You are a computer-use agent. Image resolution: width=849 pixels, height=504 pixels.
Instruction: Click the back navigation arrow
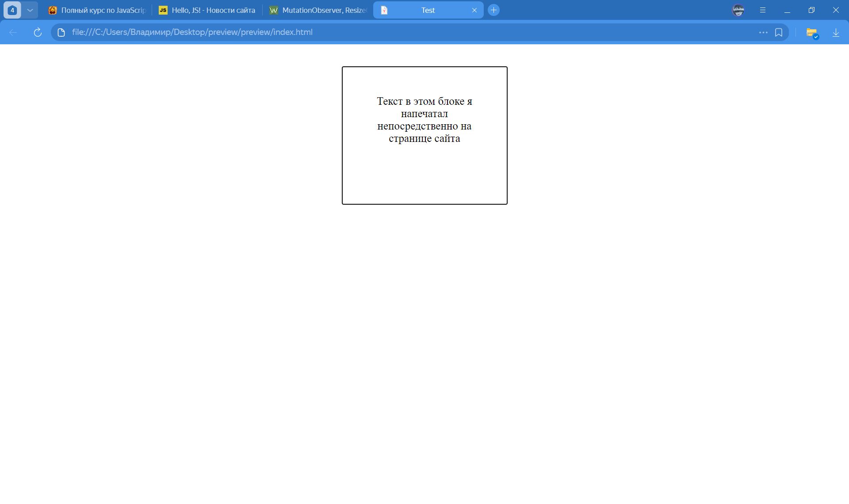13,32
